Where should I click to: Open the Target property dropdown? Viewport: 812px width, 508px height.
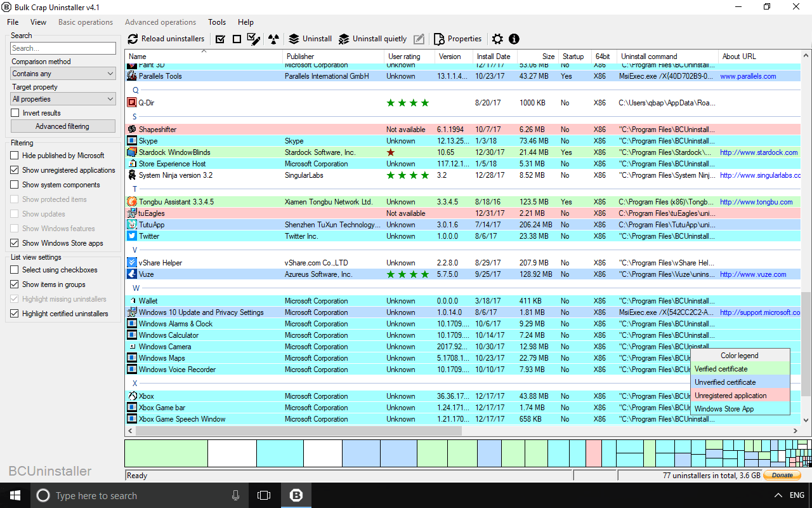tap(63, 99)
